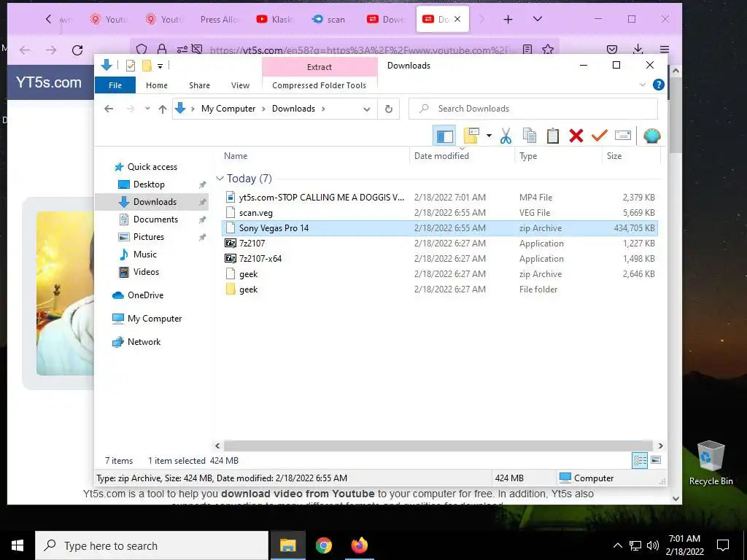
Task: Open Chrome from the taskbar
Action: point(323,545)
